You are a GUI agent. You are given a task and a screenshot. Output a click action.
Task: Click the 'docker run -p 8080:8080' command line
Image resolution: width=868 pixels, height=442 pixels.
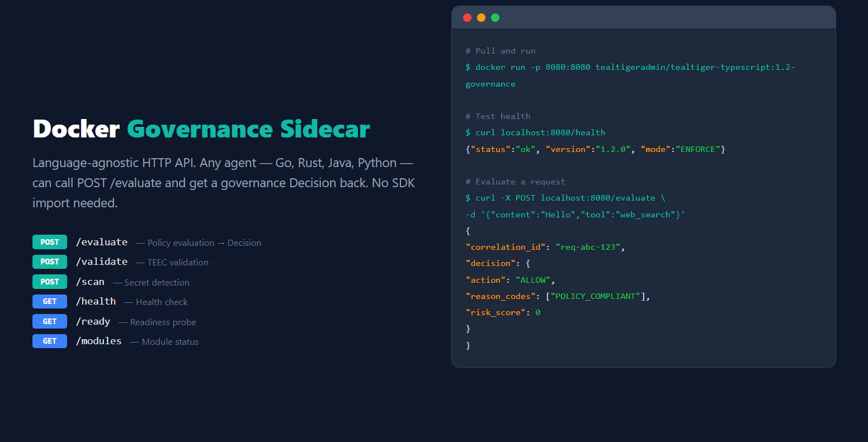click(x=630, y=67)
